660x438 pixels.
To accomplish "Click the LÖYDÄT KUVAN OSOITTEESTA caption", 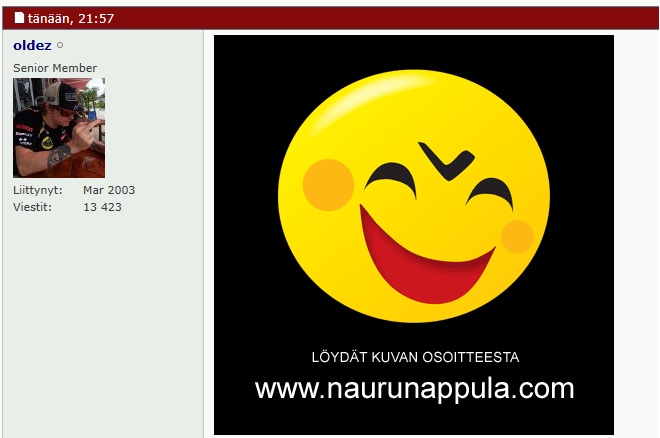I will tap(414, 357).
